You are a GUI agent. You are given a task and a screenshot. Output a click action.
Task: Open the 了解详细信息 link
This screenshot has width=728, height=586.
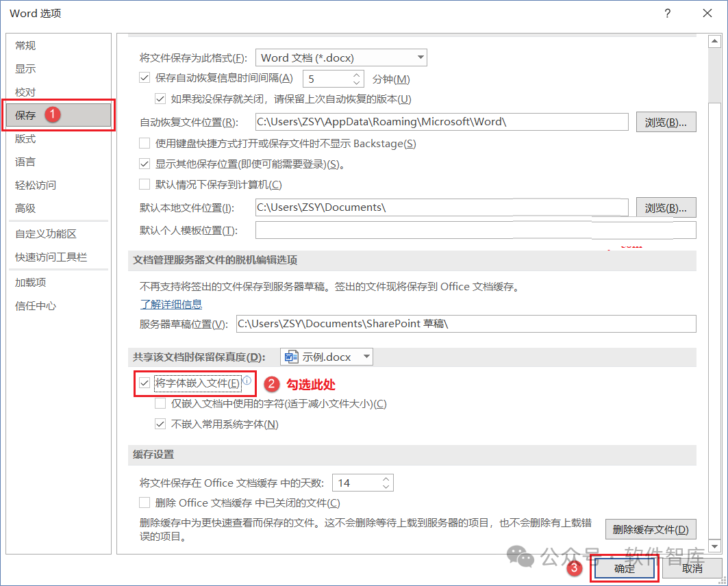pos(171,304)
